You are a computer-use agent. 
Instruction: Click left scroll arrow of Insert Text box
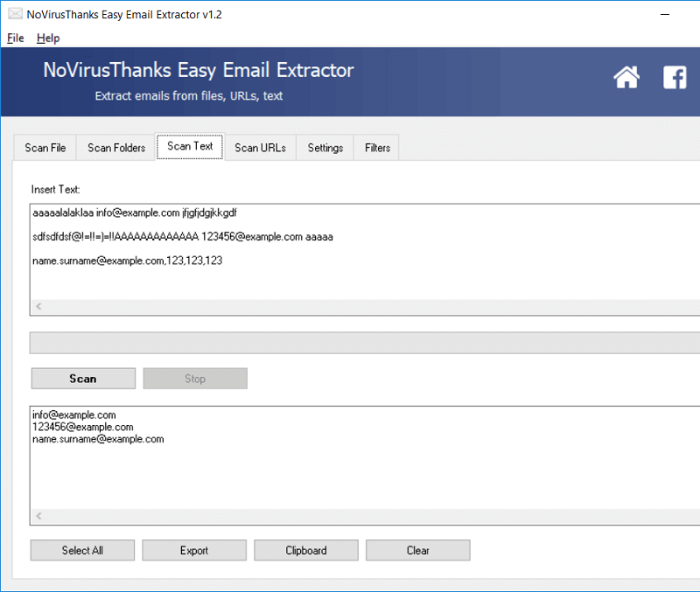[x=38, y=306]
